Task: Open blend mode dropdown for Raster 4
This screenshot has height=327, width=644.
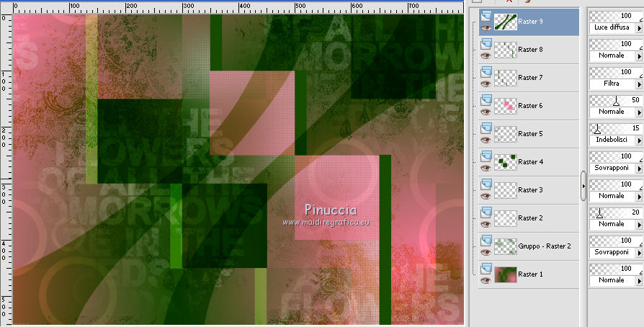Action: (x=639, y=169)
